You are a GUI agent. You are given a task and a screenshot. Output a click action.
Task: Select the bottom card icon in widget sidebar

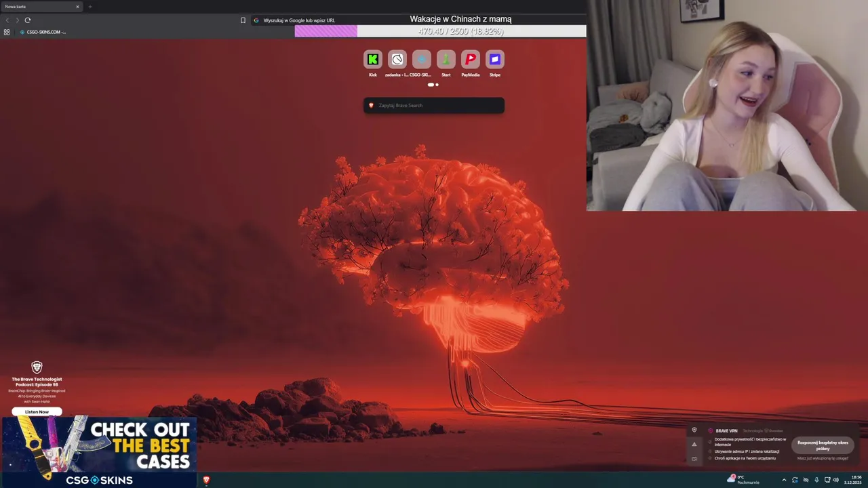[694, 459]
